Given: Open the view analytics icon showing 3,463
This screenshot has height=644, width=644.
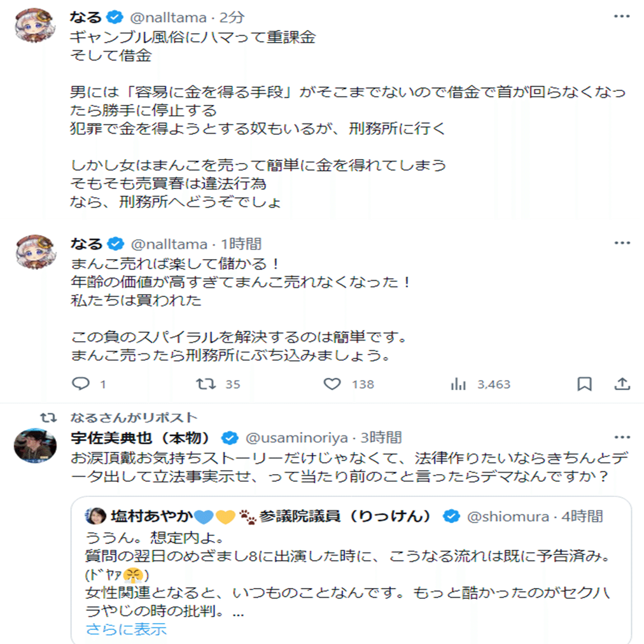Looking at the screenshot, I should (x=458, y=384).
